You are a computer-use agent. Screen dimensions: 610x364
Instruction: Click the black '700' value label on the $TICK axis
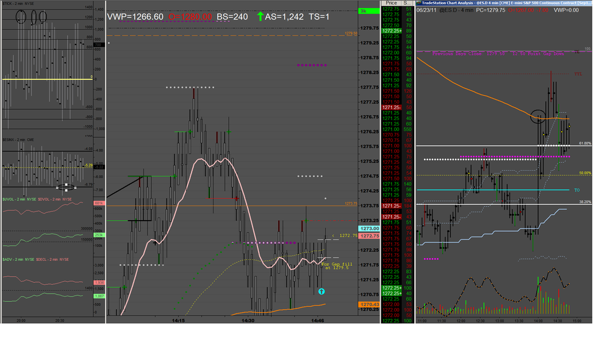[x=99, y=45]
